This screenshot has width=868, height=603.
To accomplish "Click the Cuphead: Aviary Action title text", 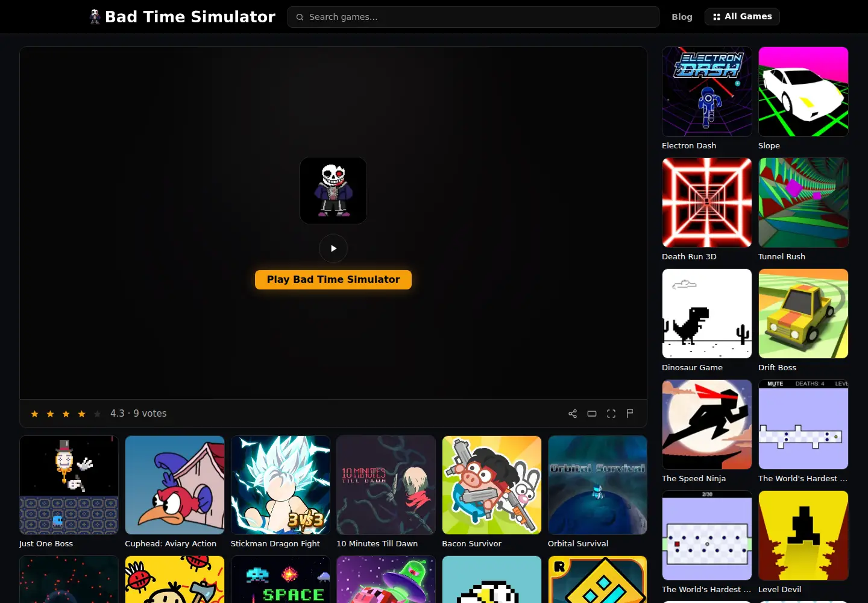I will (171, 544).
